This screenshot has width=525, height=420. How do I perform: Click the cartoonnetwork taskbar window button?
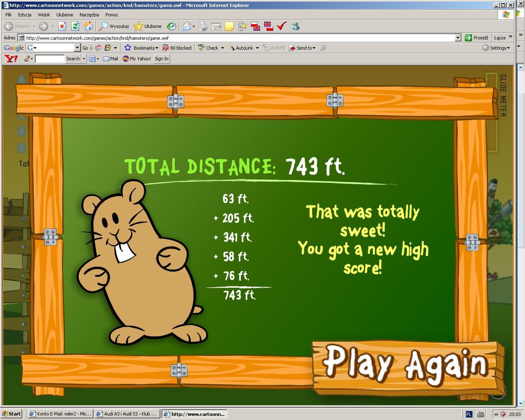point(194,414)
